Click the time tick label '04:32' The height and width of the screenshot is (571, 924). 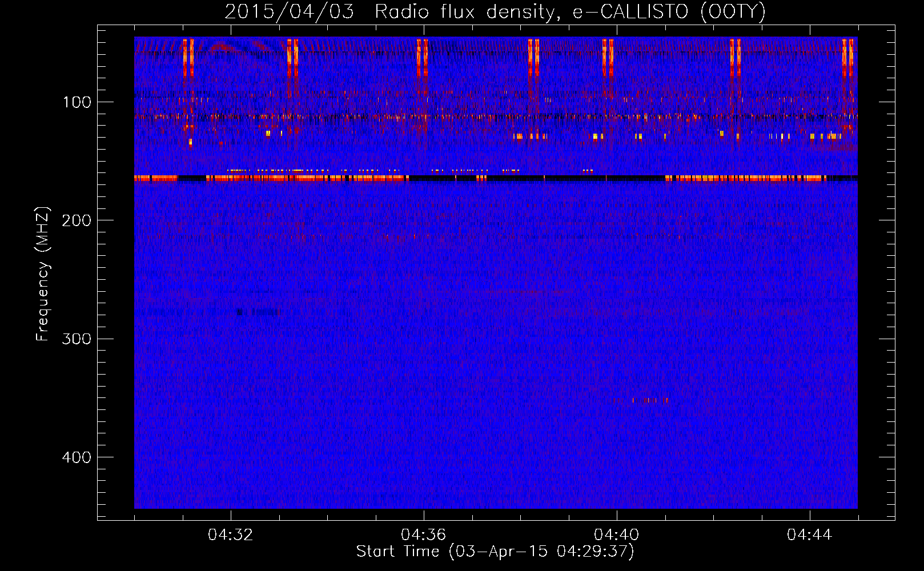tap(231, 535)
